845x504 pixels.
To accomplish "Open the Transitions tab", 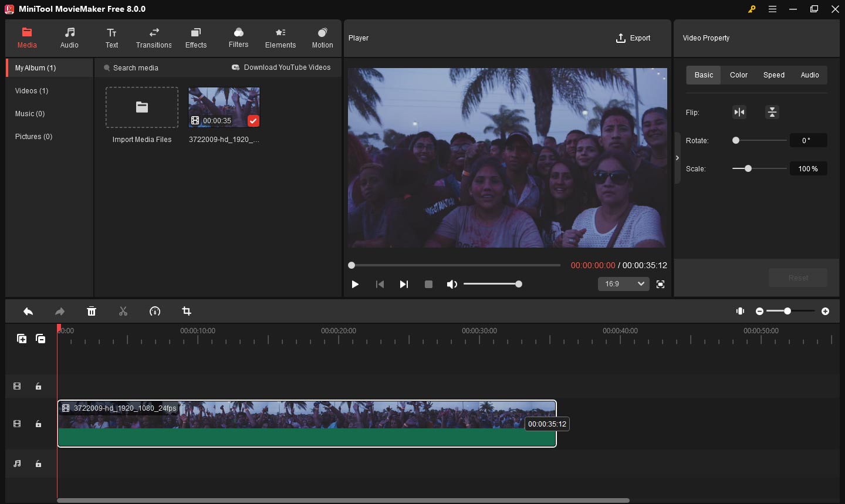I will tap(154, 38).
